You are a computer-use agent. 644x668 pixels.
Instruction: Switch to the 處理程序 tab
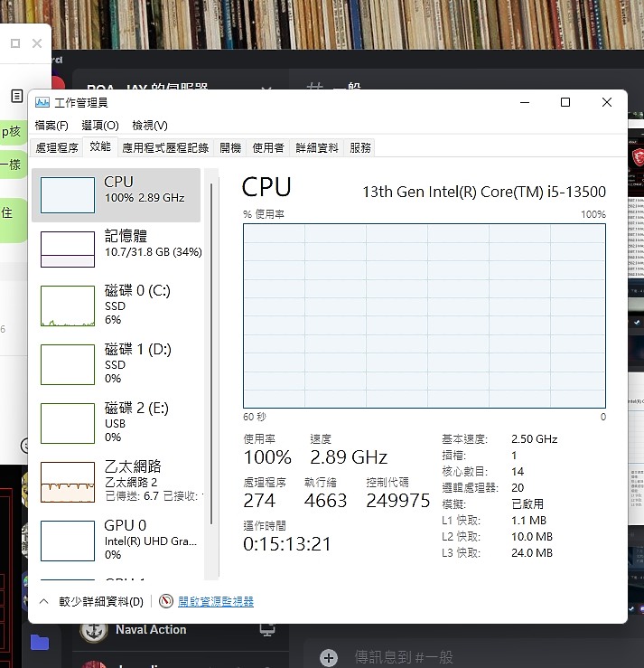pyautogui.click(x=57, y=148)
